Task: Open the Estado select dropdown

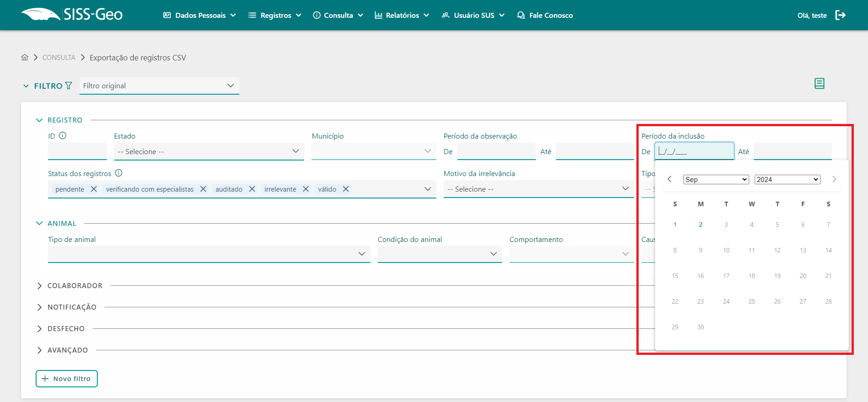Action: (209, 151)
